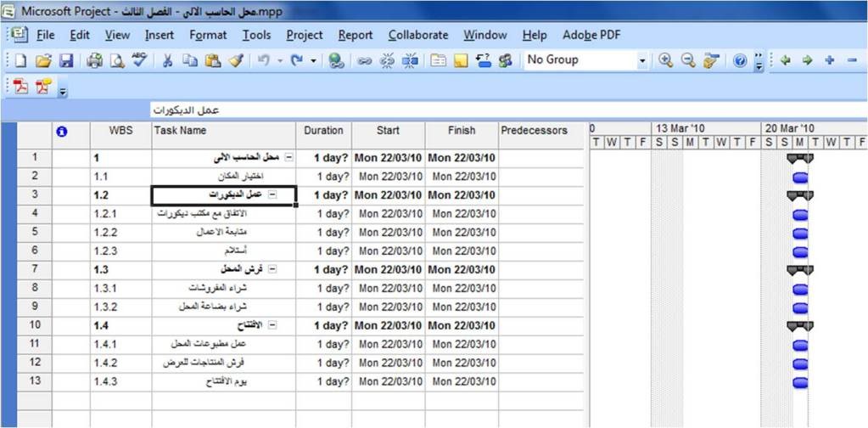Unlink tasks with the broken chain icon

pyautogui.click(x=388, y=60)
